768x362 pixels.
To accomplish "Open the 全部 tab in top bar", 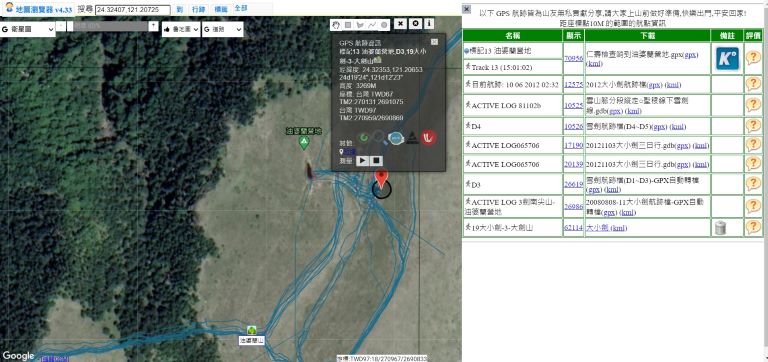I will pyautogui.click(x=240, y=8).
